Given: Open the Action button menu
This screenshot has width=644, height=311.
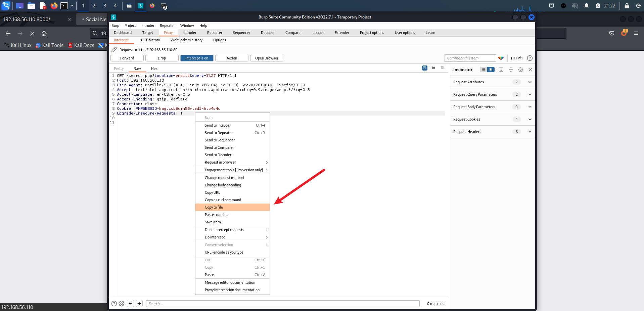Looking at the screenshot, I should (232, 58).
